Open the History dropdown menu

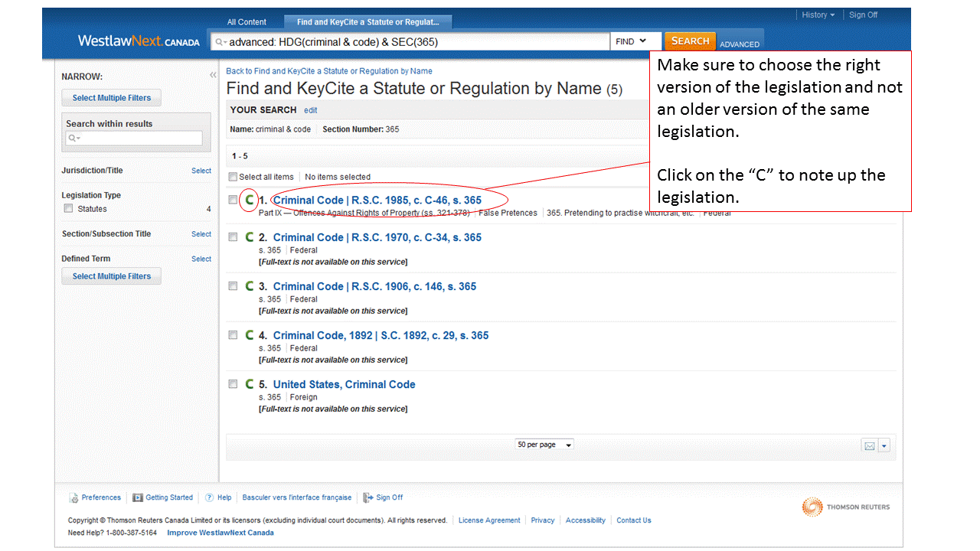pos(818,15)
